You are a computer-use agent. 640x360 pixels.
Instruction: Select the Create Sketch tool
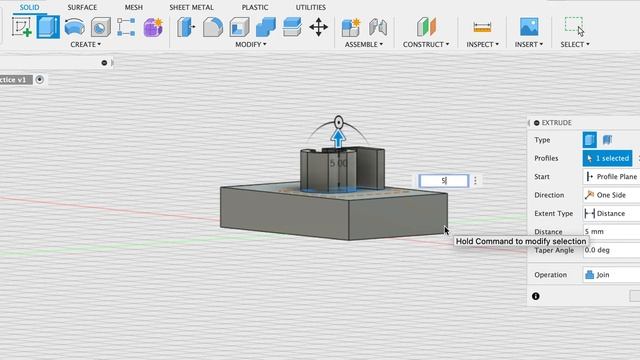22,27
